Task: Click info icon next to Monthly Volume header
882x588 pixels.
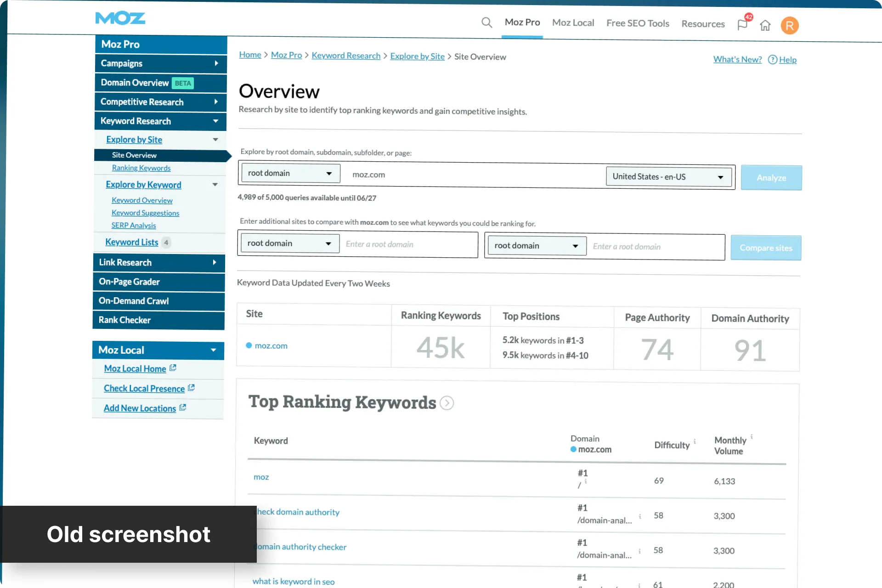Action: [x=752, y=436]
